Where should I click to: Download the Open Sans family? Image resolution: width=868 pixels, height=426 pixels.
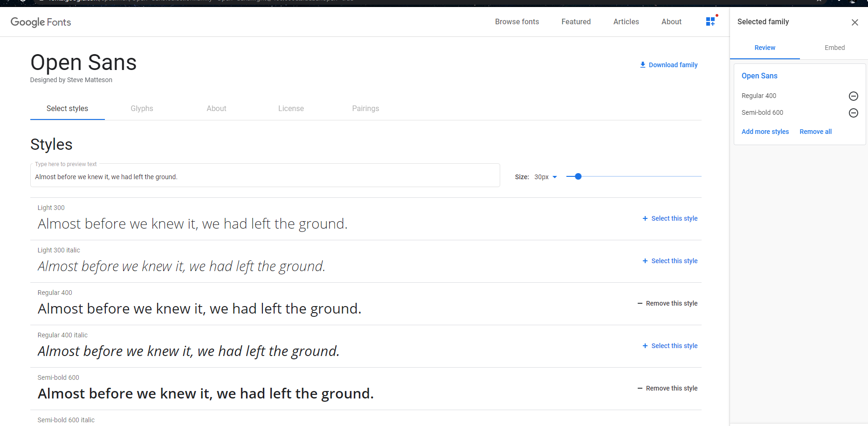click(x=668, y=65)
